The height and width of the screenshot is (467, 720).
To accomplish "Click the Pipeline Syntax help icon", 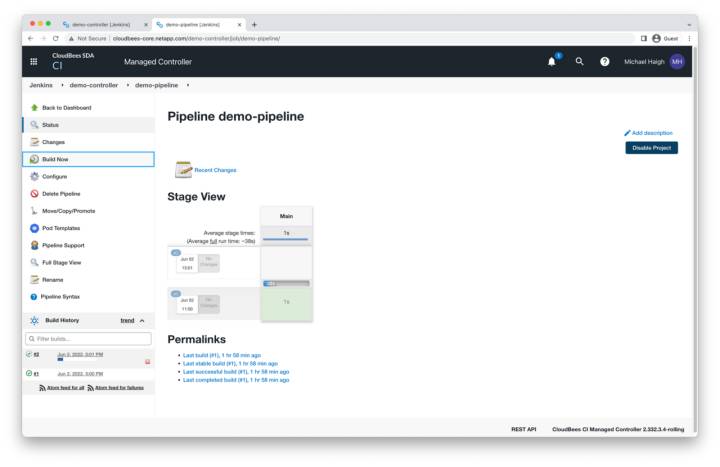I will (x=34, y=297).
